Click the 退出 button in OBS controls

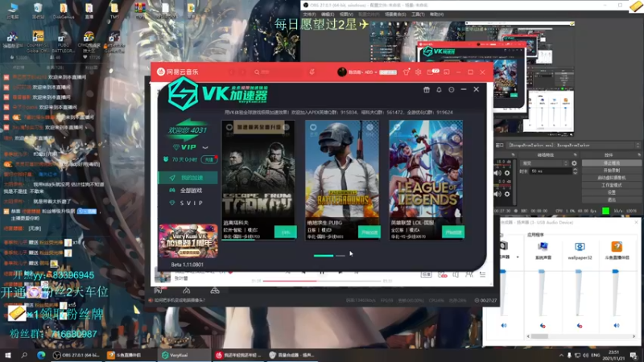[x=611, y=200]
